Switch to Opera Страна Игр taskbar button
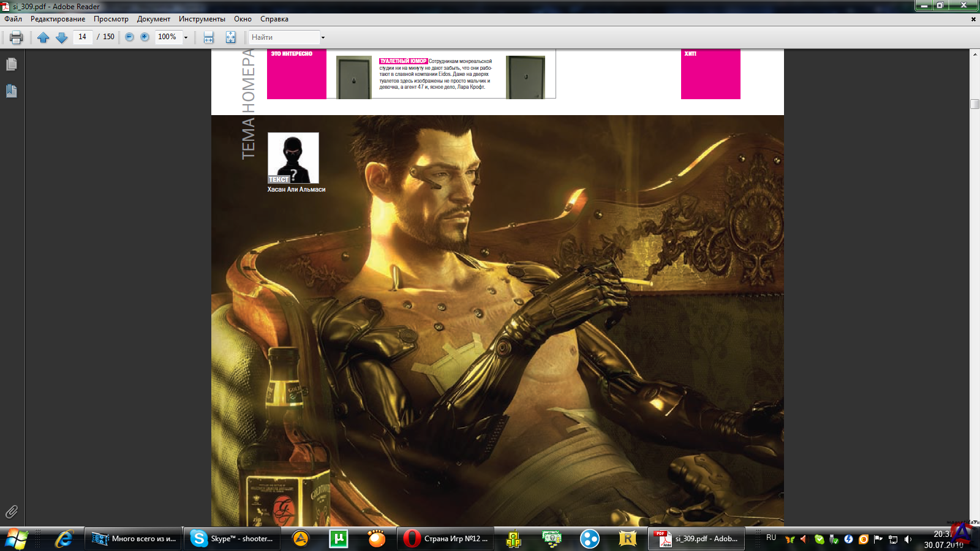This screenshot has height=551, width=980. [x=445, y=539]
